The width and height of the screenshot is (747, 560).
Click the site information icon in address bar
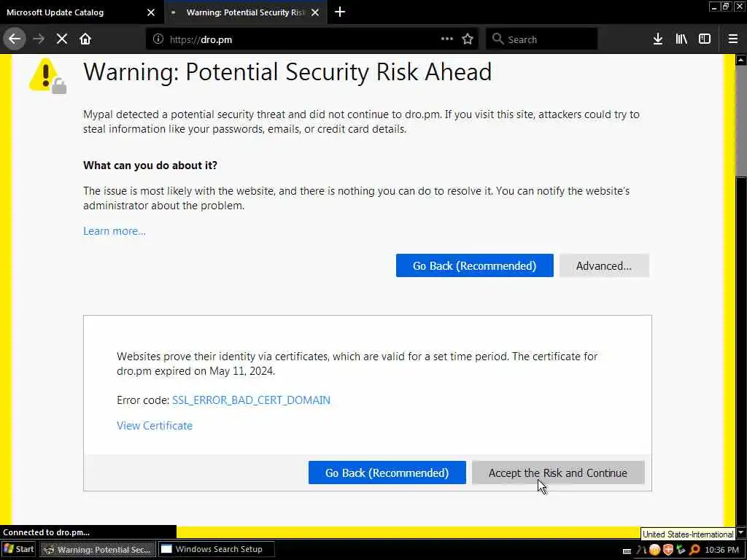(x=158, y=39)
